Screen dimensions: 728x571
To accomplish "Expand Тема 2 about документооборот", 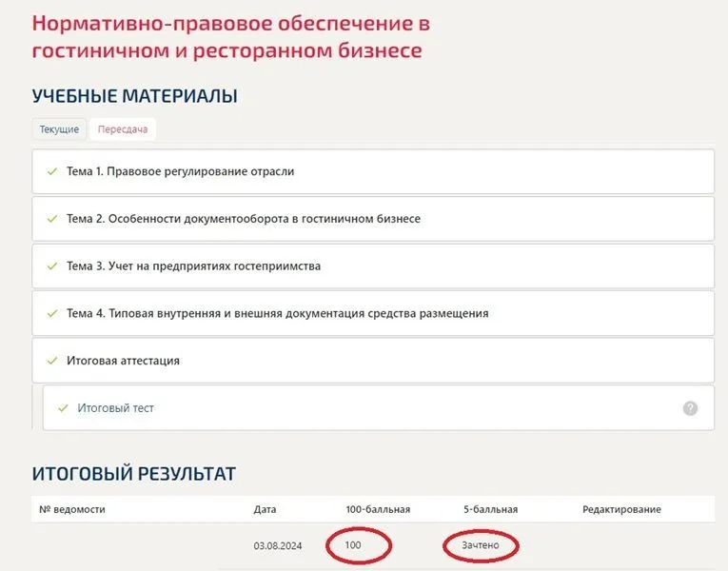I will [243, 219].
